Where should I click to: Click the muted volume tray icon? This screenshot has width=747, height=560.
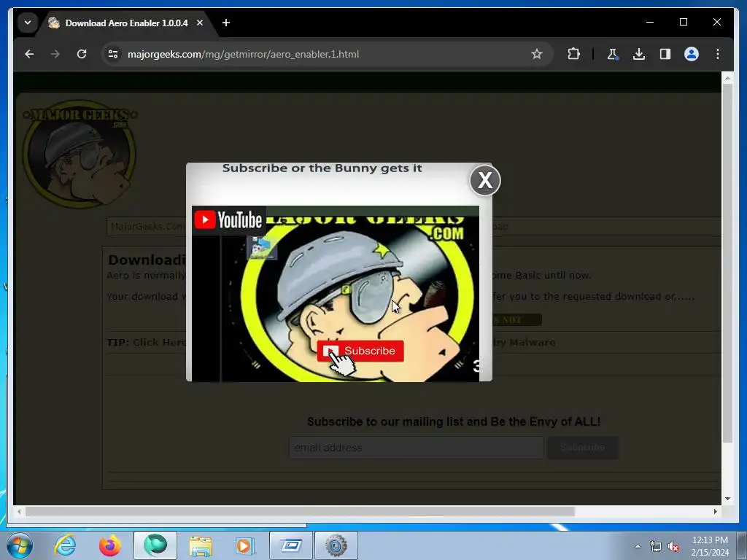point(673,547)
